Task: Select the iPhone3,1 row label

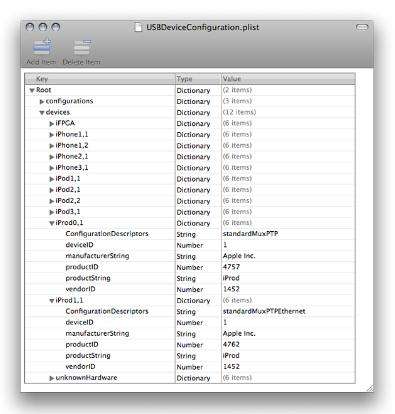Action: point(72,168)
